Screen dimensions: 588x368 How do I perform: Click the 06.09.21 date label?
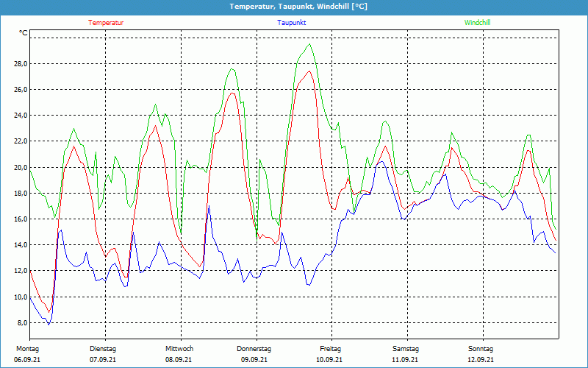[27, 360]
